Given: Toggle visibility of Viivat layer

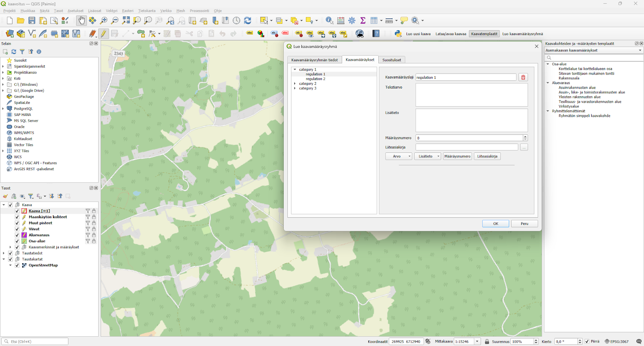Looking at the screenshot, I should [x=17, y=229].
